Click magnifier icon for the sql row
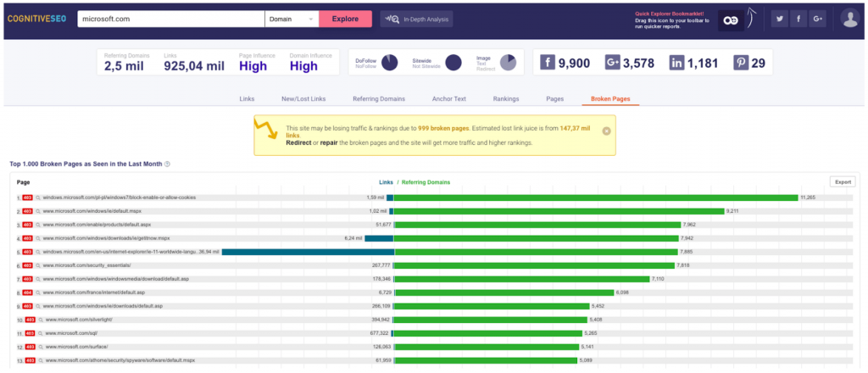This screenshot has height=373, width=868. click(41, 333)
